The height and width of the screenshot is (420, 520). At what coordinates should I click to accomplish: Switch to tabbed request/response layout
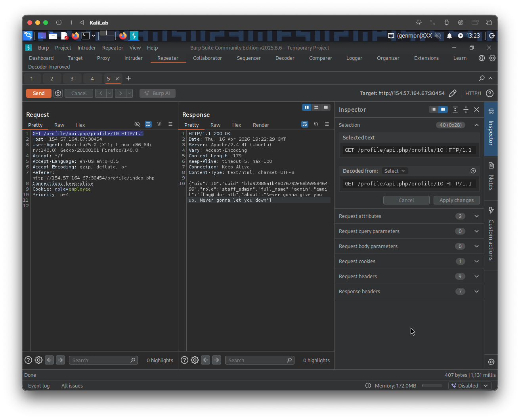[326, 107]
